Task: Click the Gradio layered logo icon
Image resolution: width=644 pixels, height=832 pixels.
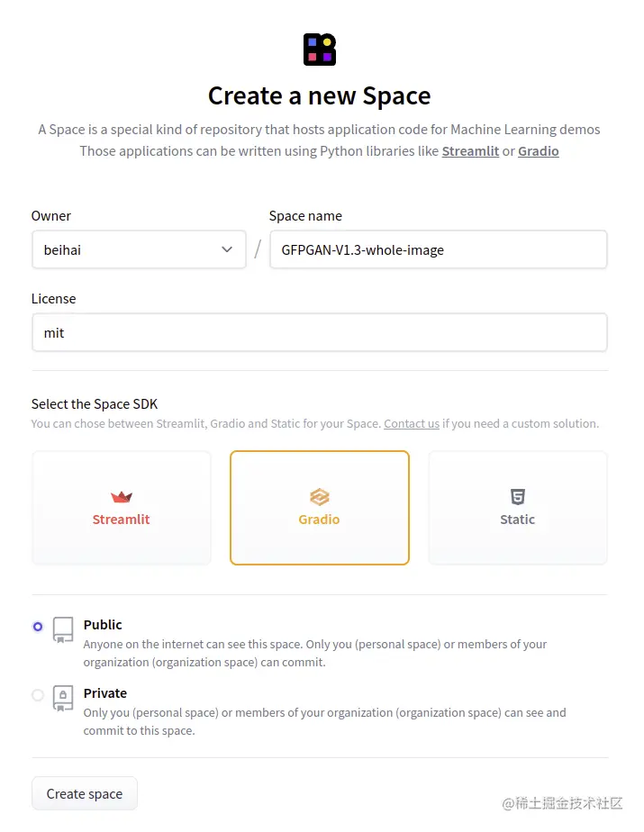Action: 319,497
